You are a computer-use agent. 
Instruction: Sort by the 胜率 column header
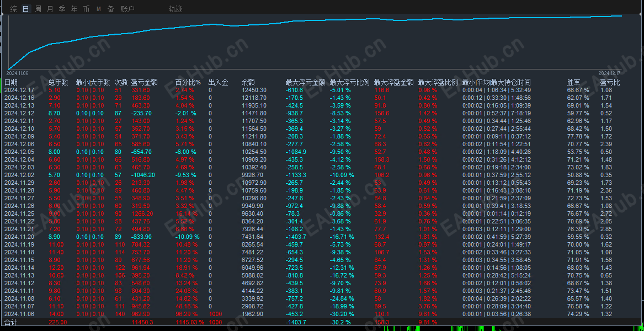(574, 83)
